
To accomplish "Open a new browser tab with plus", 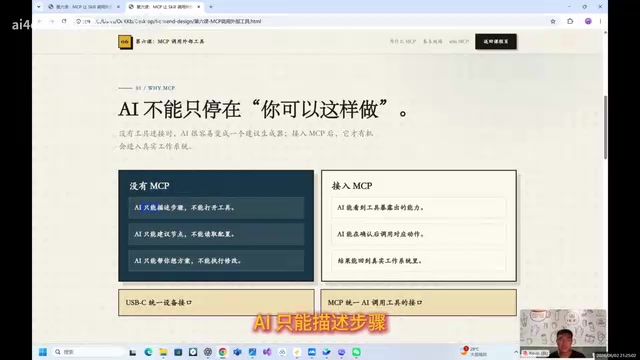I will click(211, 7).
